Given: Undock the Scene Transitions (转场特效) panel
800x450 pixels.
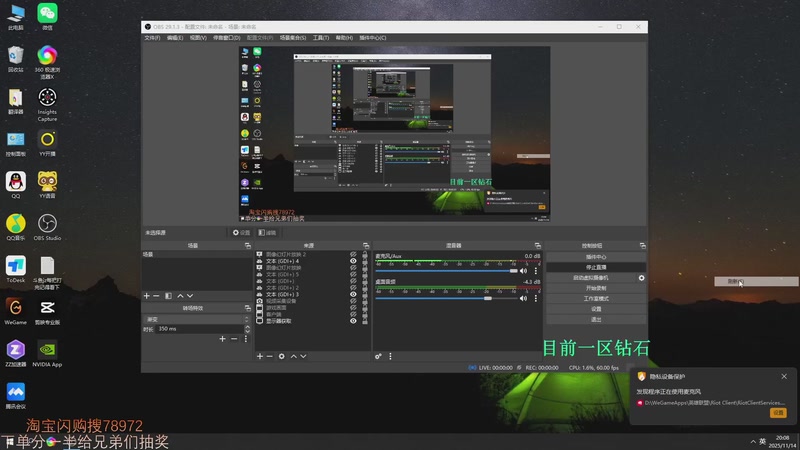Looking at the screenshot, I should click(247, 308).
